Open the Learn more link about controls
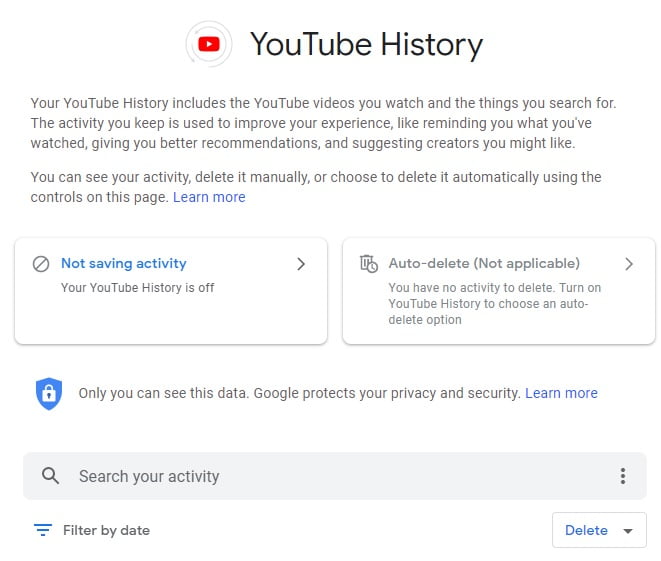661x561 pixels. coord(209,197)
